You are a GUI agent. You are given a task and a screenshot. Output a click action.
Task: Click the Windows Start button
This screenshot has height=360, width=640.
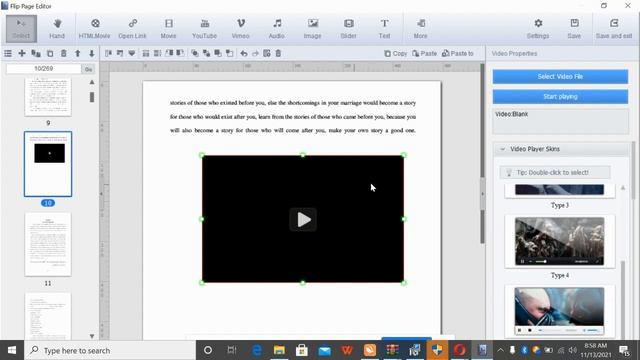pyautogui.click(x=12, y=350)
